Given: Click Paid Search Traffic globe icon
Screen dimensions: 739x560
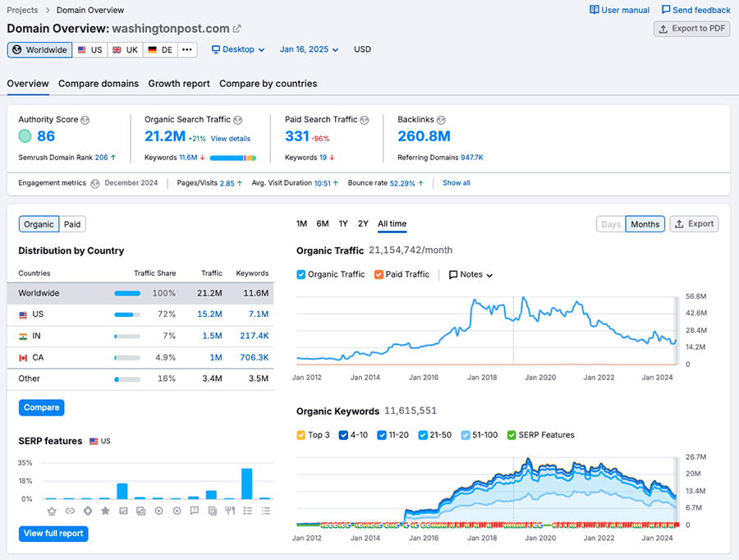Looking at the screenshot, I should [365, 120].
